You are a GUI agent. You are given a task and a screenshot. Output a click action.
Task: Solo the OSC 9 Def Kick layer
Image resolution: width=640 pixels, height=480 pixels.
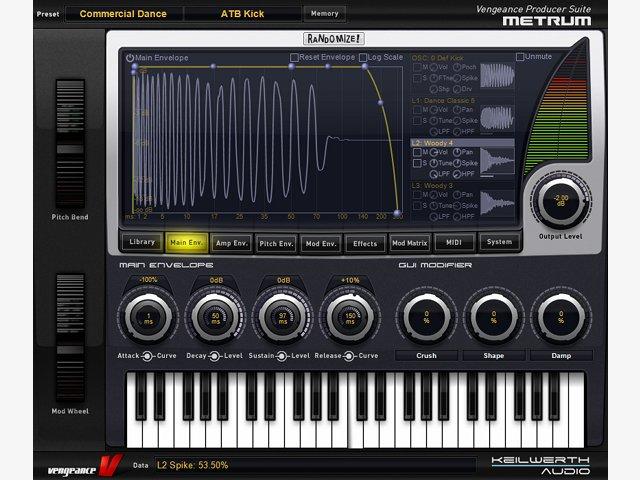(x=417, y=78)
